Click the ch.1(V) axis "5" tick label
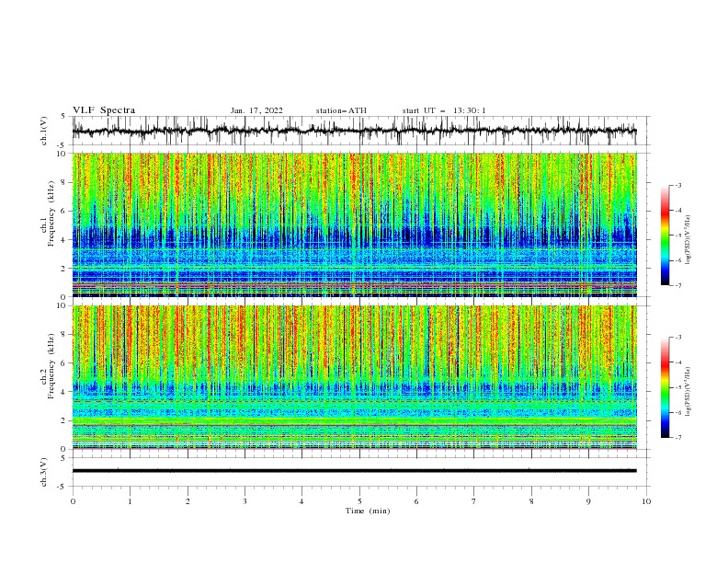The image size is (728, 563). click(63, 116)
